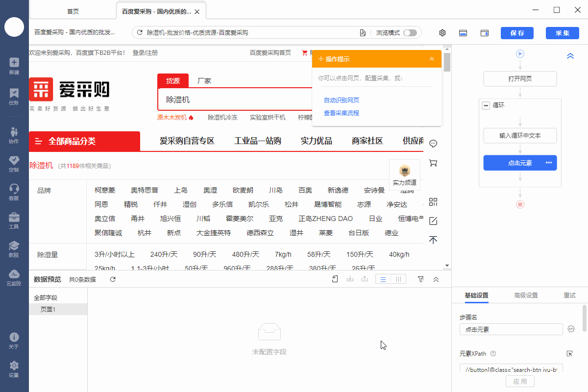
Task: Click the add field icon in data preview
Action: click(335, 279)
